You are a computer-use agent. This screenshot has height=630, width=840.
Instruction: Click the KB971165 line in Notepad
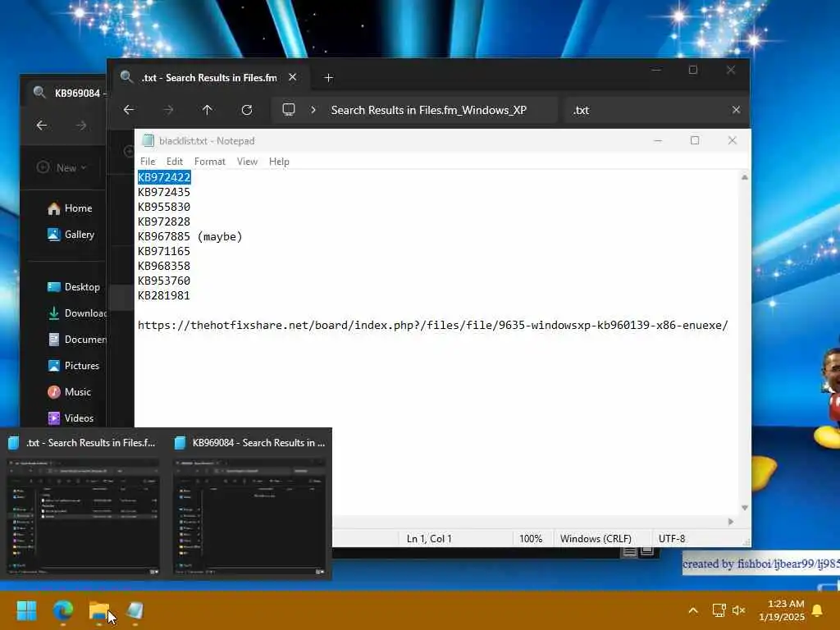(x=164, y=251)
